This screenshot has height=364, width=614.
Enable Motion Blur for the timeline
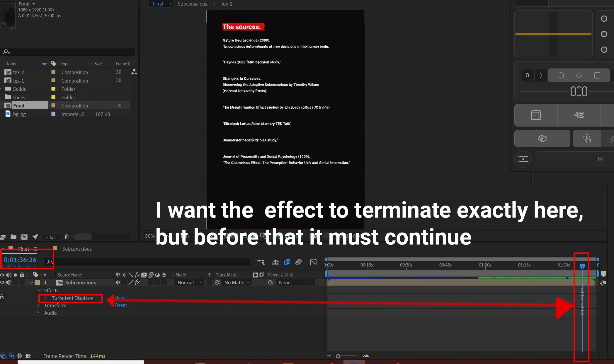coord(298,262)
